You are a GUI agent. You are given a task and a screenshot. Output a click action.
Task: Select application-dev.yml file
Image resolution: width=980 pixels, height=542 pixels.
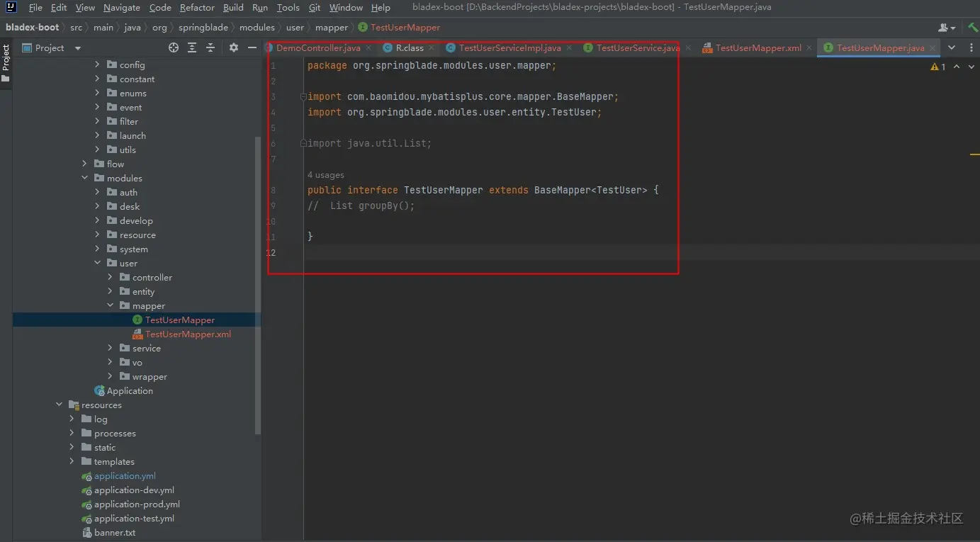134,490
